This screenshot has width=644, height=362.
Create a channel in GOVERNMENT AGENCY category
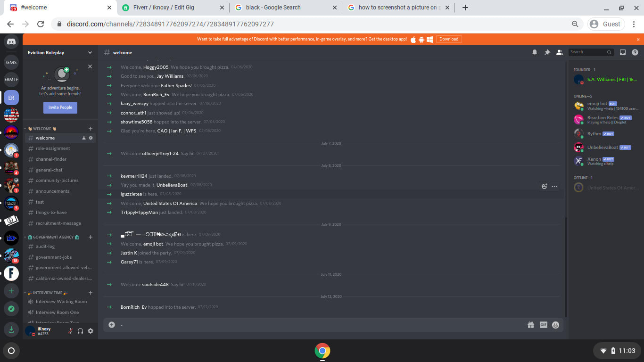point(91,237)
